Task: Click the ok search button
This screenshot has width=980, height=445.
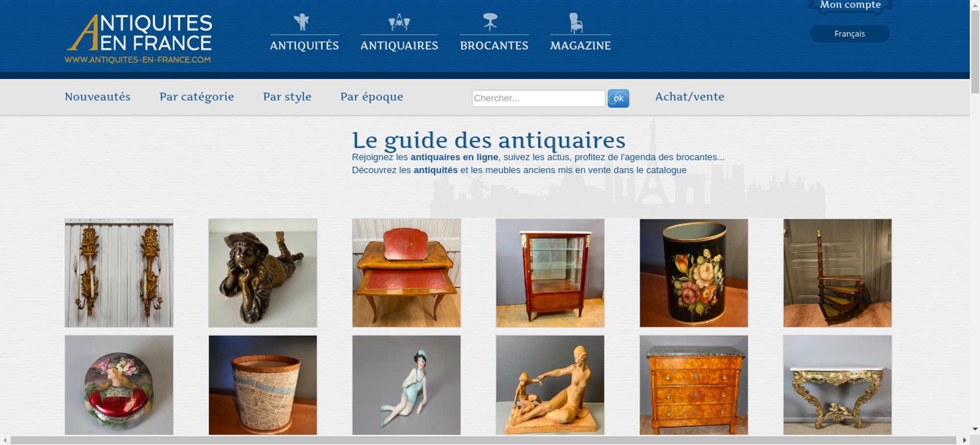Action: tap(618, 98)
